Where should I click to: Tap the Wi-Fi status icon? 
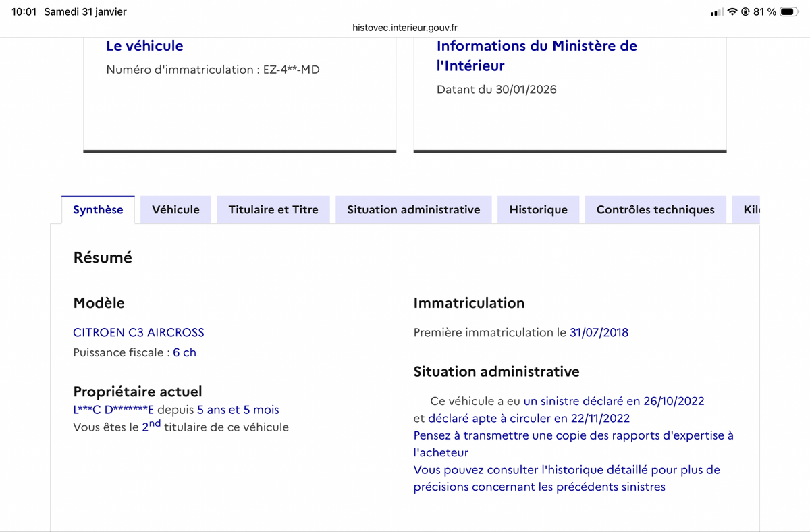[731, 11]
